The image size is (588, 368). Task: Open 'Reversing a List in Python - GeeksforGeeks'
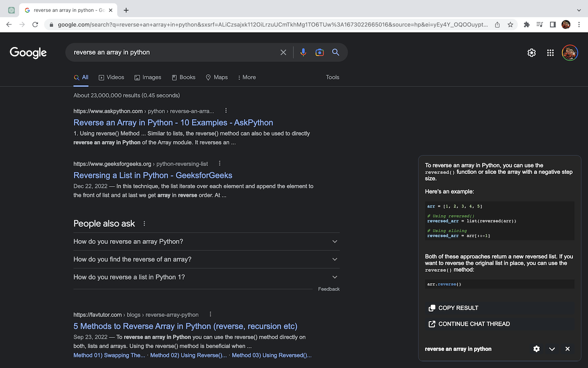153,175
